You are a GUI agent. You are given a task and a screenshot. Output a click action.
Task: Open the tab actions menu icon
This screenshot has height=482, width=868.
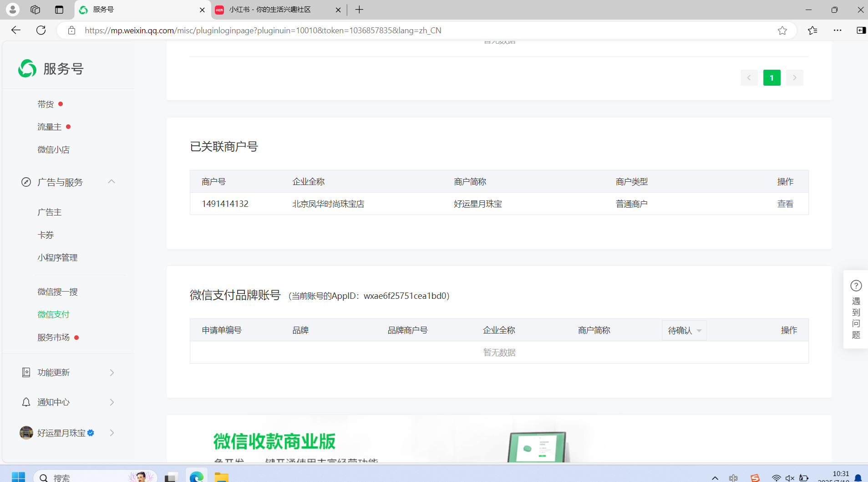pyautogui.click(x=59, y=10)
